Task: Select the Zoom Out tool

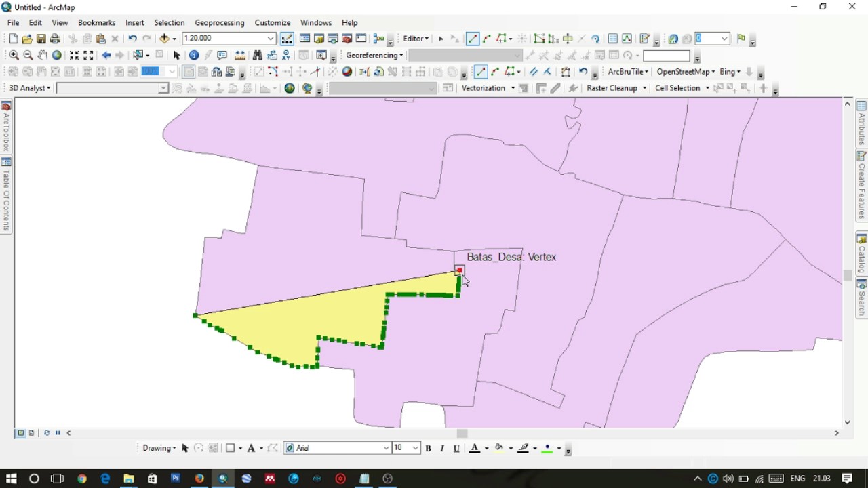Action: [28, 55]
